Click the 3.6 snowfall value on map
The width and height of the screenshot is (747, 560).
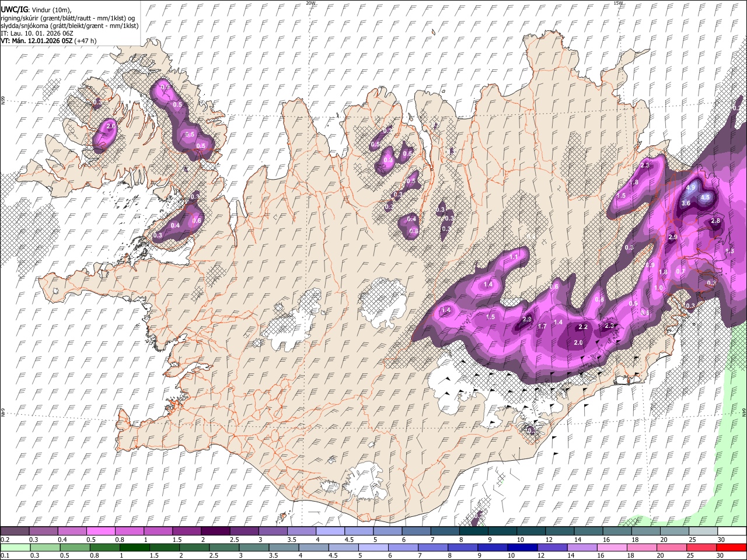pyautogui.click(x=686, y=204)
